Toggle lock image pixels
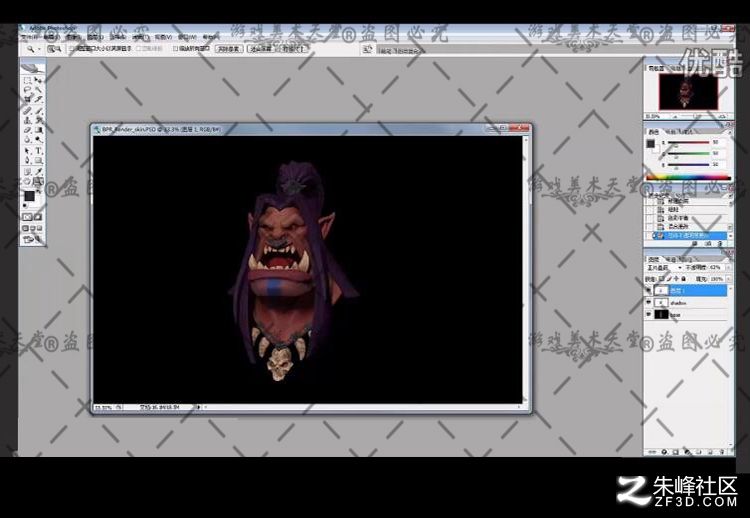The image size is (750, 518). (x=669, y=279)
